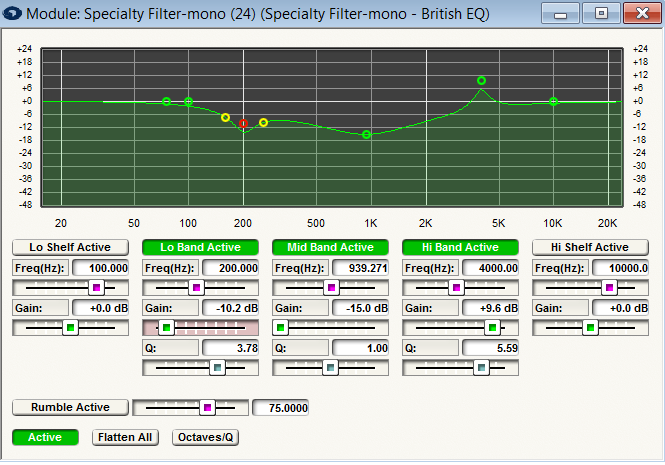Viewport: 665px width, 465px height.
Task: Toggle the Lo Shelf Active button
Action: 70,247
